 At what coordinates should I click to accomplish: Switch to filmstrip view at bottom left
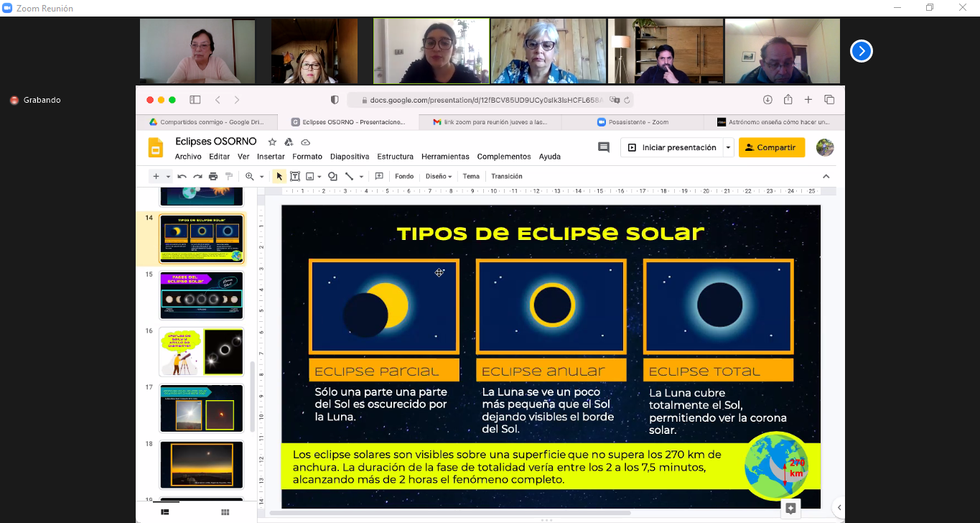point(165,512)
